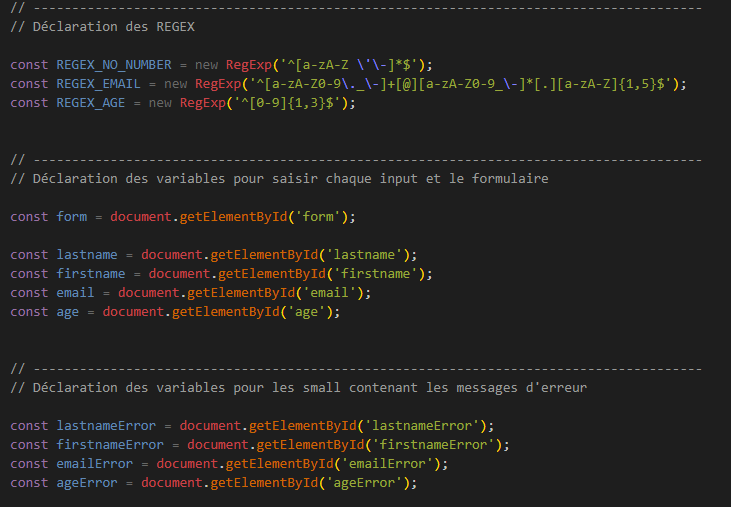Click the 'ageError' constant name
Viewport: 731px width, 507px height.
(87, 483)
